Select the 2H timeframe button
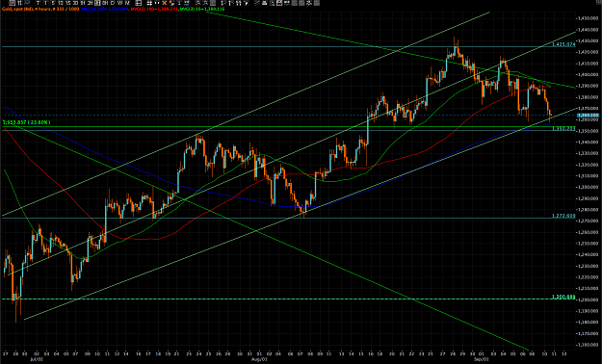 point(90,3)
